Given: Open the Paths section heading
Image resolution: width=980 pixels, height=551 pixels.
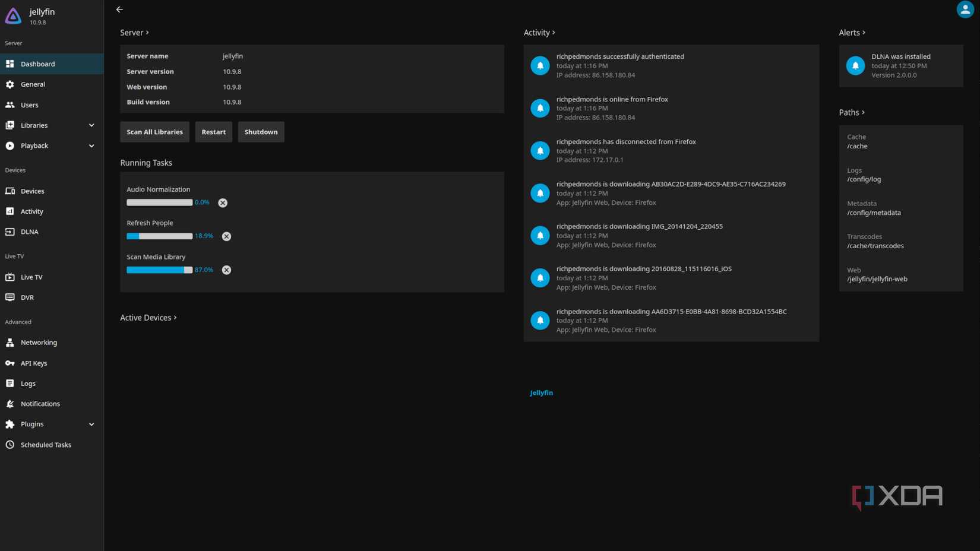Looking at the screenshot, I should [x=852, y=112].
